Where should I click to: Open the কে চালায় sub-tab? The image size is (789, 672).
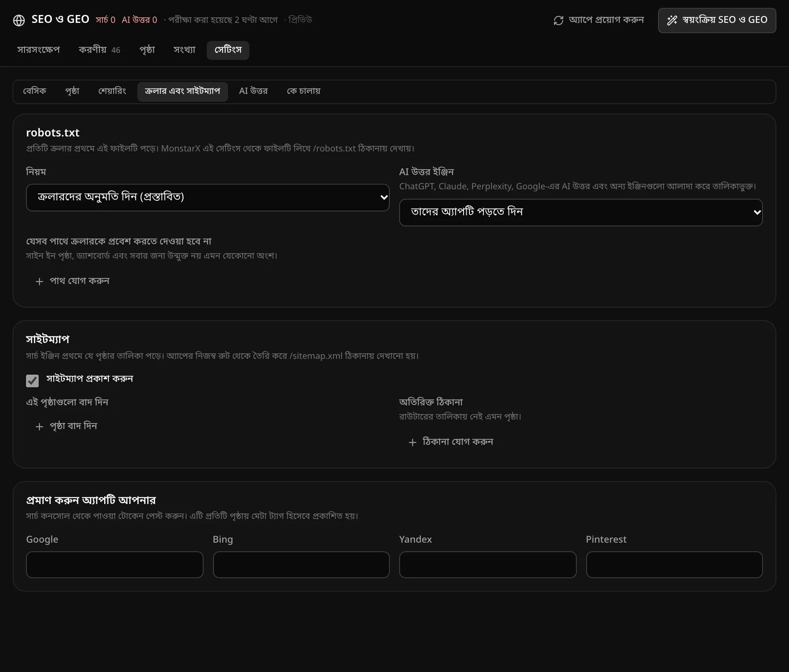click(303, 91)
